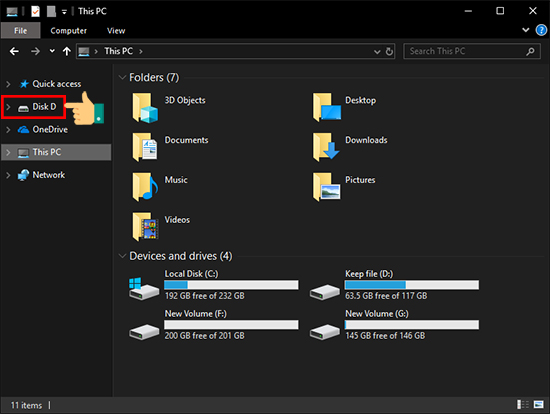Screen dimensions: 550x414
Task: Click the title bar system menu icon
Action: (12, 12)
